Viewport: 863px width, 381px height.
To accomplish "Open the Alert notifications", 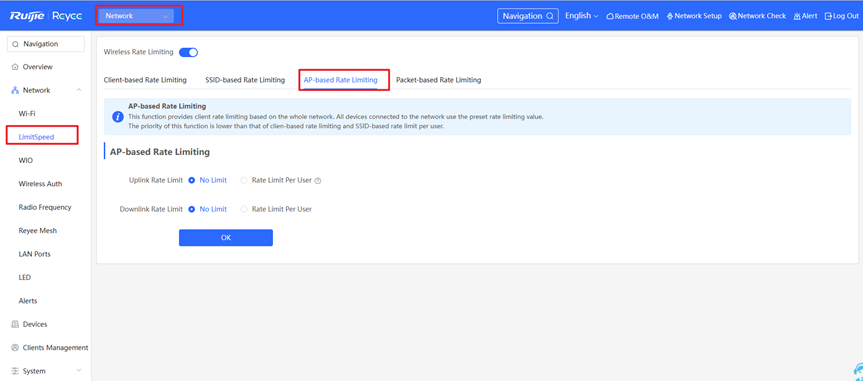I will [x=805, y=16].
